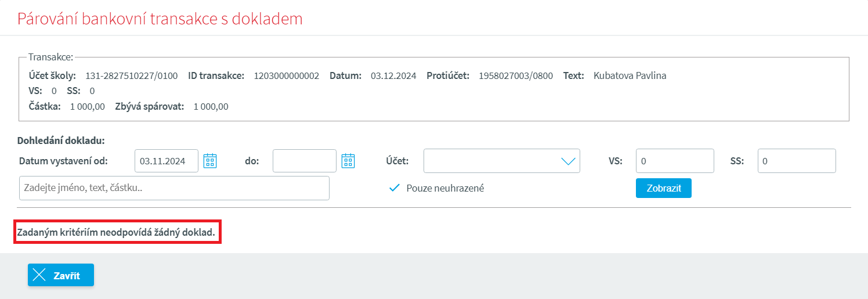The image size is (868, 299).
Task: Click the counter-account number 1958027003/0800
Action: (x=515, y=76)
